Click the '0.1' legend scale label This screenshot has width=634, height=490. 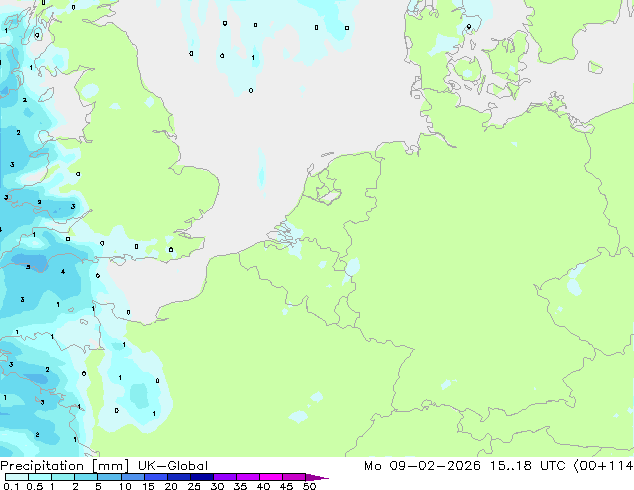[x=11, y=486]
